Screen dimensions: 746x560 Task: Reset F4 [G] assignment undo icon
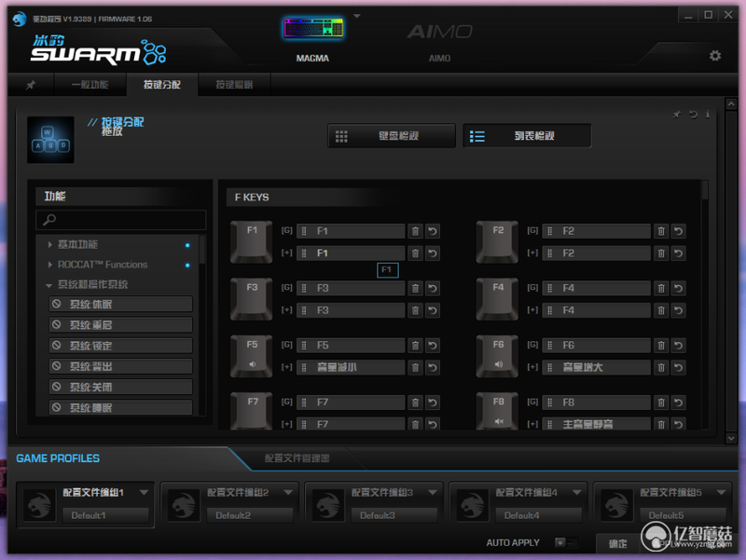pyautogui.click(x=679, y=288)
